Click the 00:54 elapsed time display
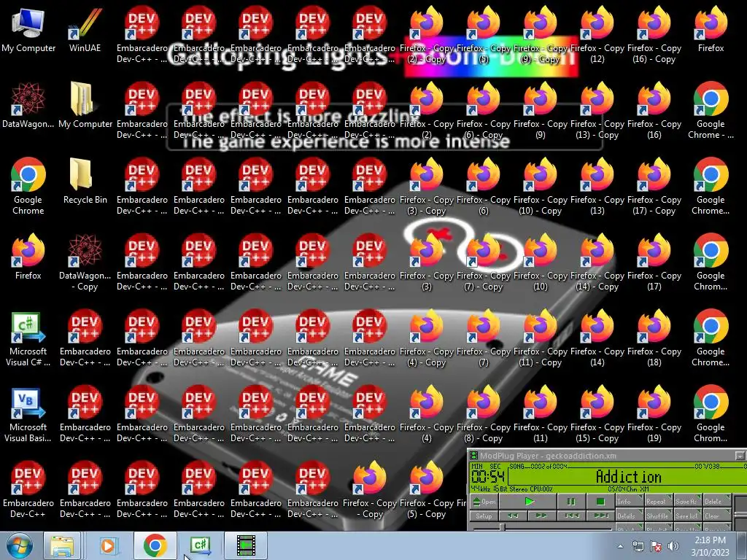Screen dimensions: 747x560 [488, 477]
